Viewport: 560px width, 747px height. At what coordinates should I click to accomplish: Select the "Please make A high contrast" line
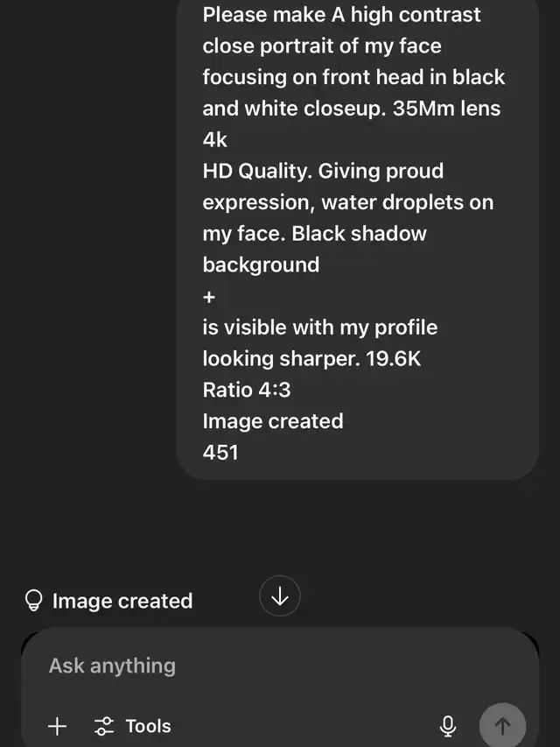coord(341,15)
